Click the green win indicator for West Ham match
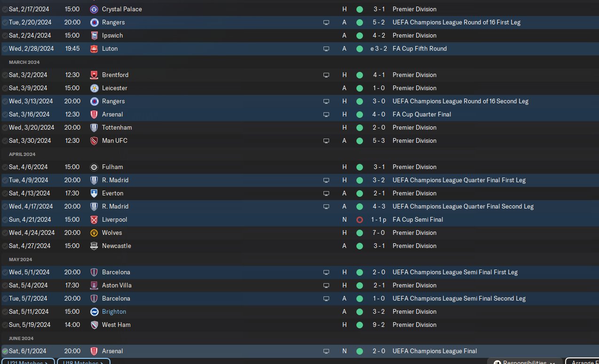The image size is (599, 364). 360,325
